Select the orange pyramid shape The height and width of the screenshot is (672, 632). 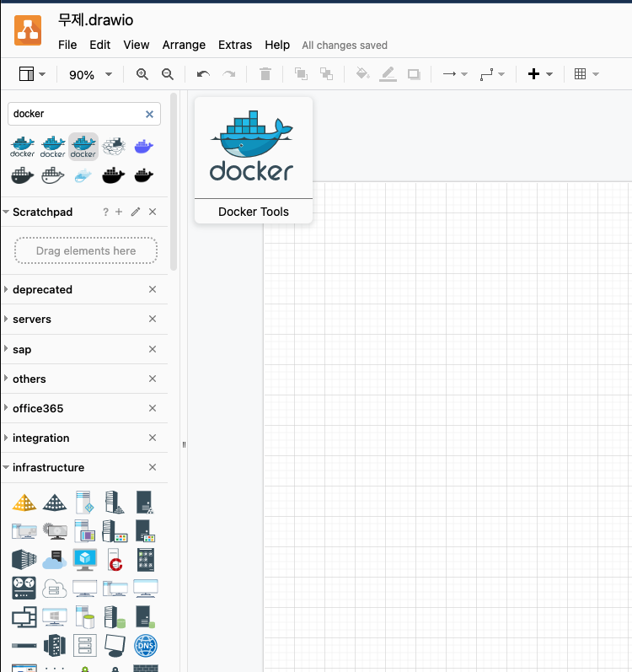click(24, 503)
